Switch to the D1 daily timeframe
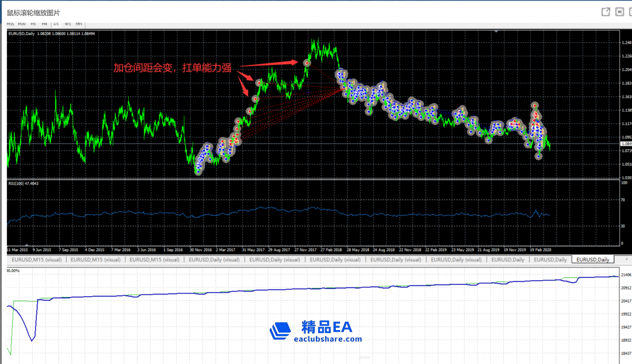This screenshot has width=632, height=364. point(56,24)
